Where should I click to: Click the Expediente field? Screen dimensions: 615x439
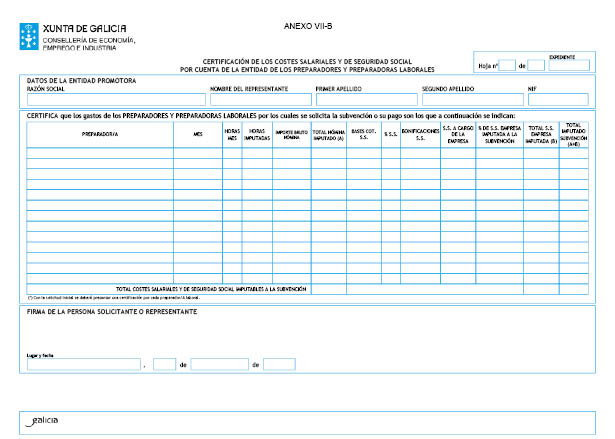[x=569, y=66]
